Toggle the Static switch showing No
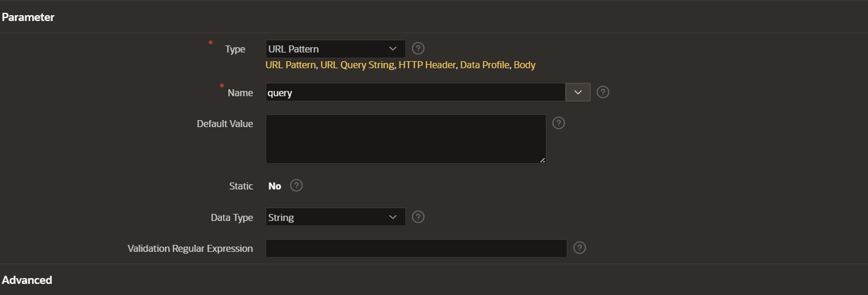This screenshot has height=295, width=868. pyautogui.click(x=275, y=186)
